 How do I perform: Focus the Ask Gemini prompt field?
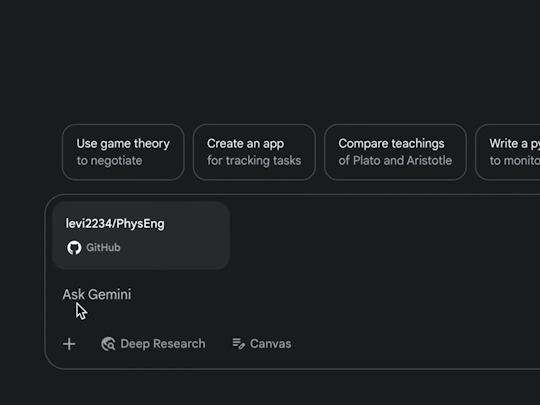click(x=97, y=294)
